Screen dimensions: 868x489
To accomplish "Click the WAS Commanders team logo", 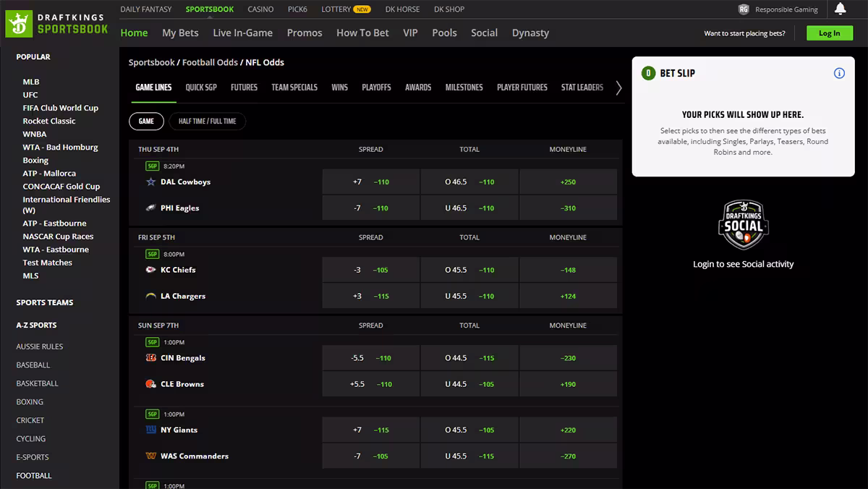I will click(150, 456).
